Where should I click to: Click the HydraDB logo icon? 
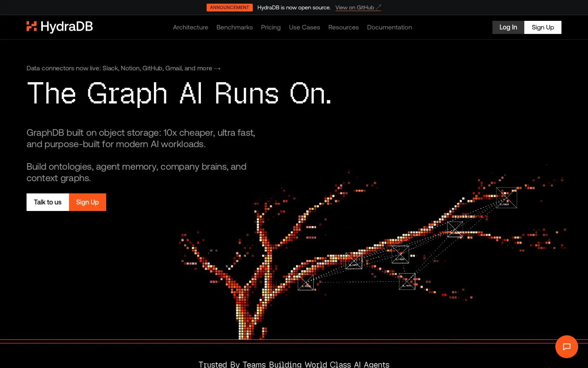(31, 27)
